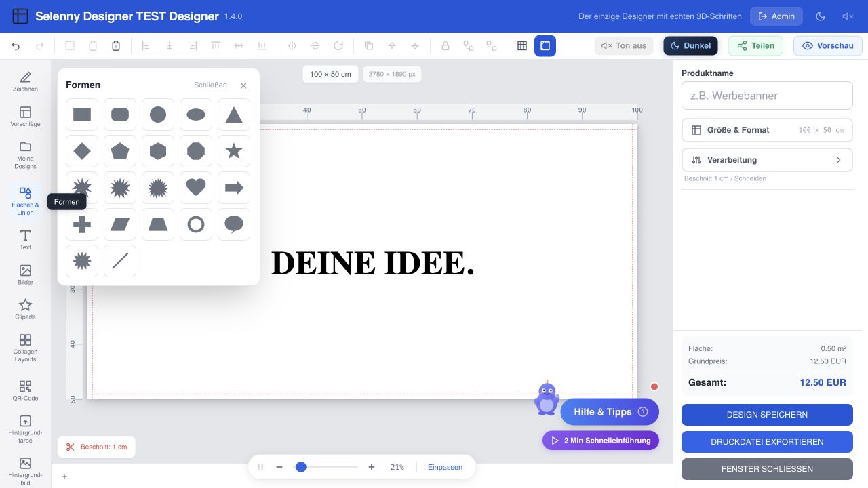The image size is (868, 488).
Task: Open the Text tool
Action: coord(25,239)
